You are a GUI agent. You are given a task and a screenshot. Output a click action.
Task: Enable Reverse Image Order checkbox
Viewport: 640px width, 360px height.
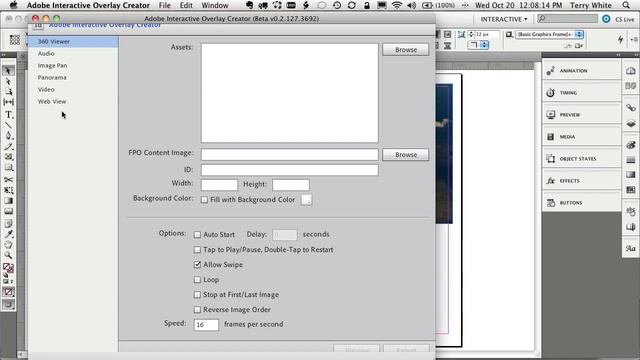tap(198, 310)
